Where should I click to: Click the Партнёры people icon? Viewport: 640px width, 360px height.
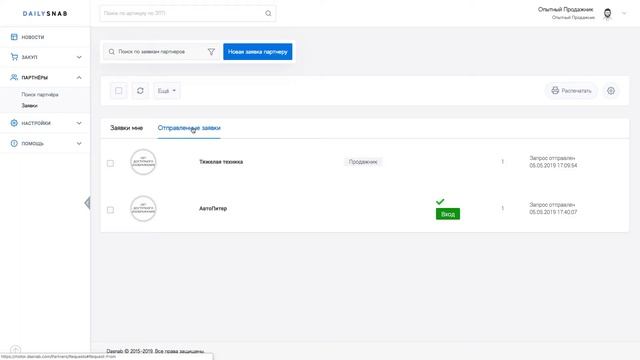14,77
